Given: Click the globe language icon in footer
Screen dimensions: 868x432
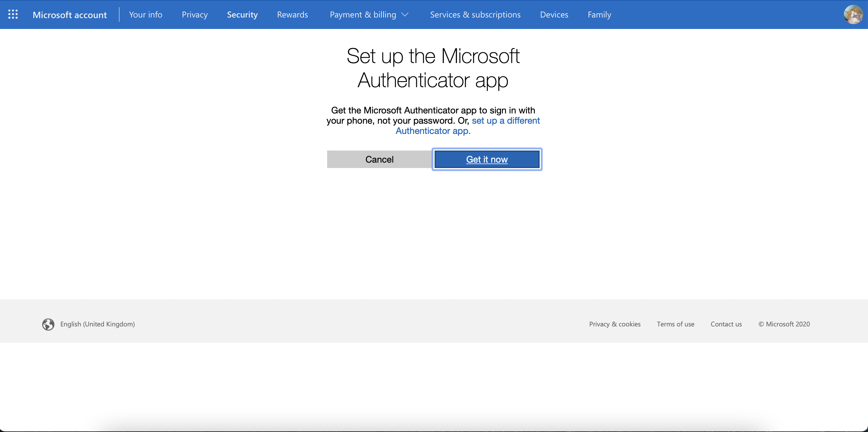Looking at the screenshot, I should tap(48, 324).
